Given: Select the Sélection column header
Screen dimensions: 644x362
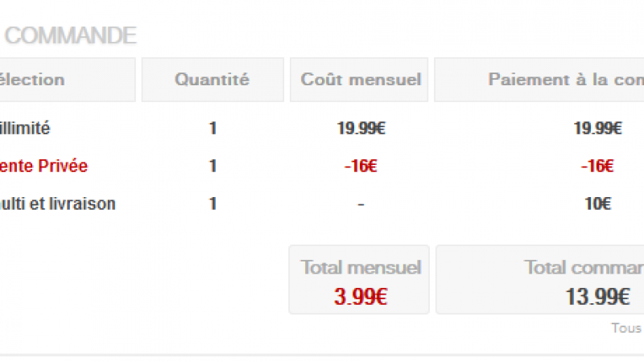Looking at the screenshot, I should tap(32, 80).
